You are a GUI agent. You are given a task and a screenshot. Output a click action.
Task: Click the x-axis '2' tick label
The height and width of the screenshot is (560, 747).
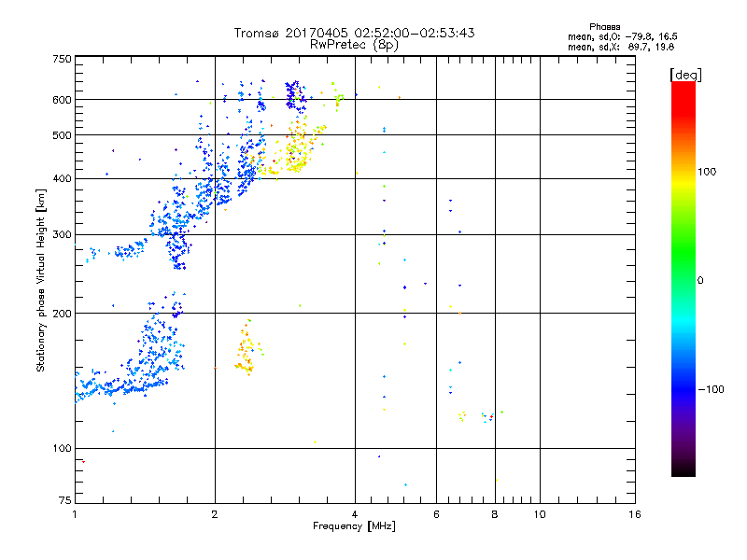pos(215,514)
